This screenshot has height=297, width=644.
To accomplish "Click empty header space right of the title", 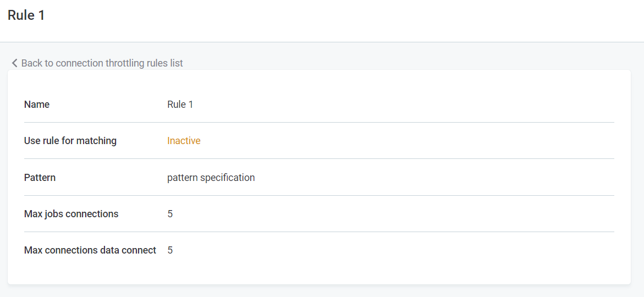I will tap(330, 16).
